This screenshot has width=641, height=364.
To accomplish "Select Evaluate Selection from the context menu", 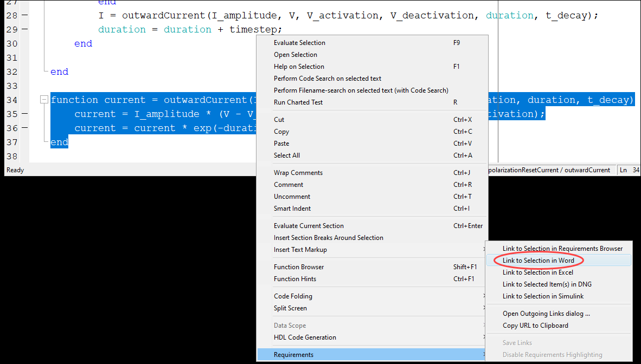I will (299, 42).
